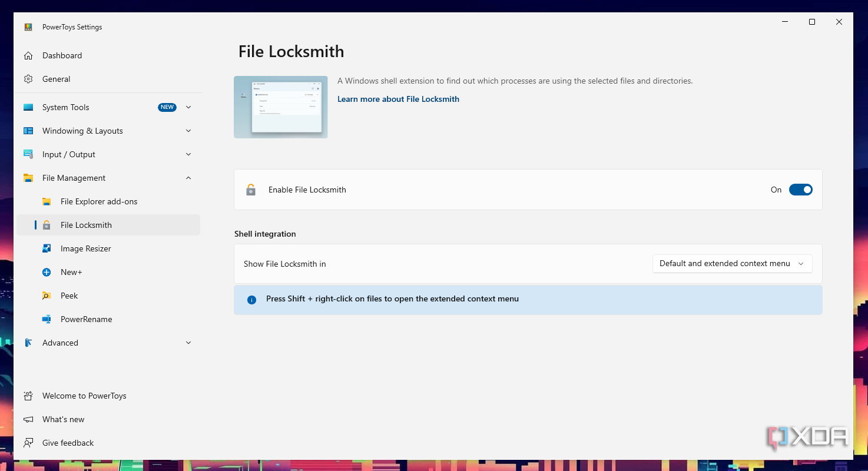Expand the Input / Output chevron
Screen dimensions: 868x471
click(188, 154)
